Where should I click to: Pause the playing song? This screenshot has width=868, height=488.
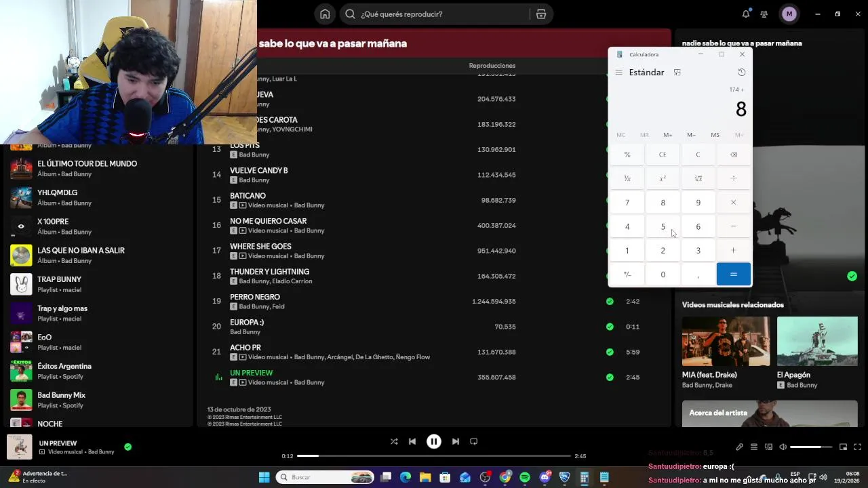click(434, 441)
